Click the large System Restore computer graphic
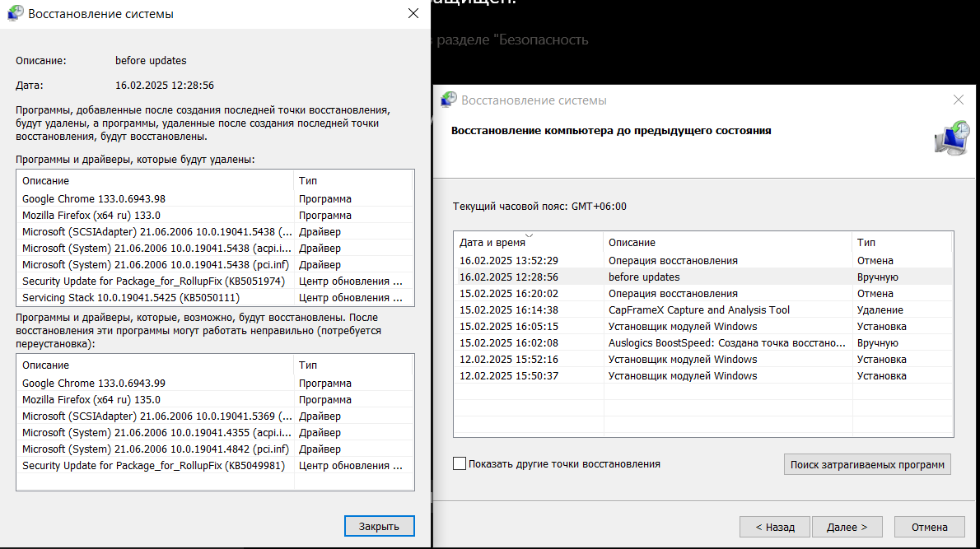The image size is (980, 549). (951, 138)
